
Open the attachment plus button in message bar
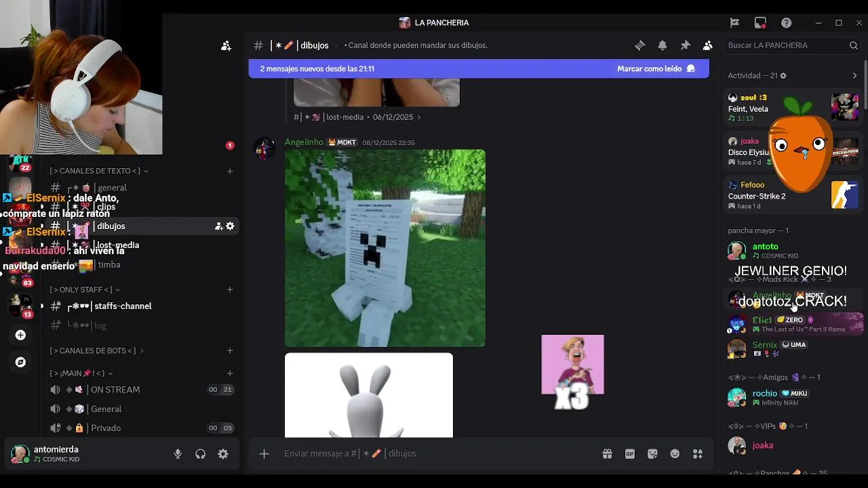coord(264,453)
